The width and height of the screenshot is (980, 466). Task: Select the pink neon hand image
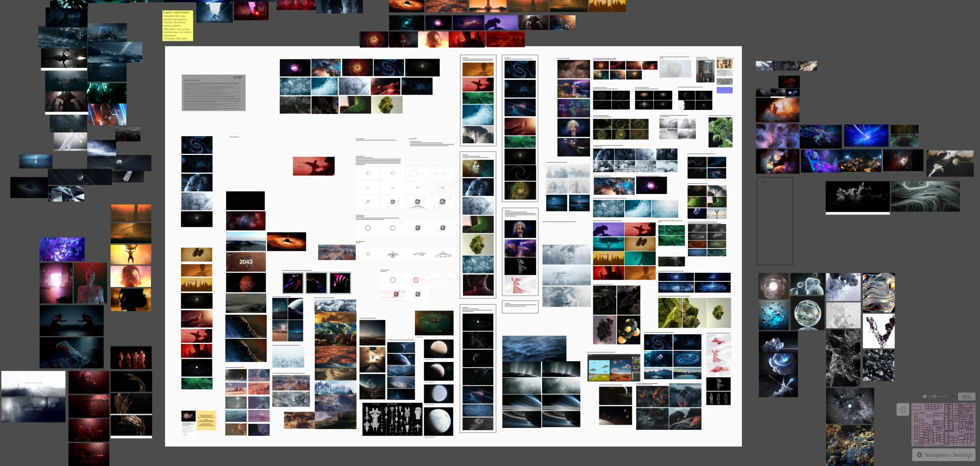340,283
